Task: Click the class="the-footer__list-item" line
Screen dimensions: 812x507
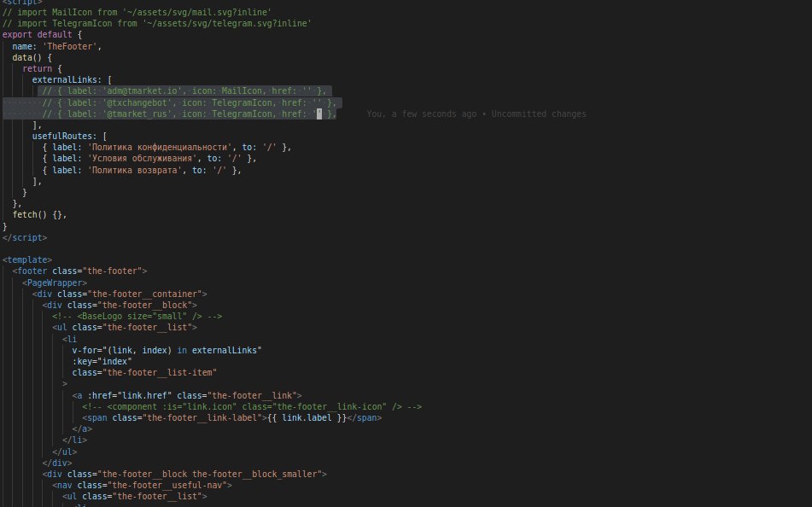Action: point(144,373)
